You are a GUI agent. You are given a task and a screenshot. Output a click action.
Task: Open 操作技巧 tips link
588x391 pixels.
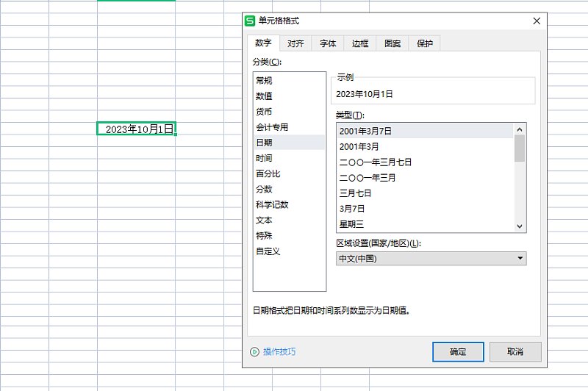pos(279,352)
